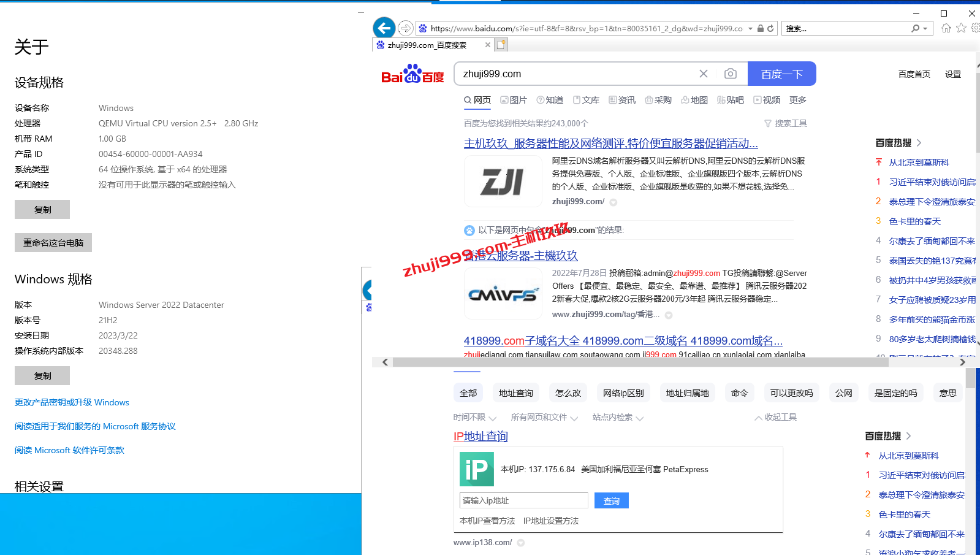Open the search provider dropdown arrow
This screenshot has width=980, height=555.
pos(925,28)
